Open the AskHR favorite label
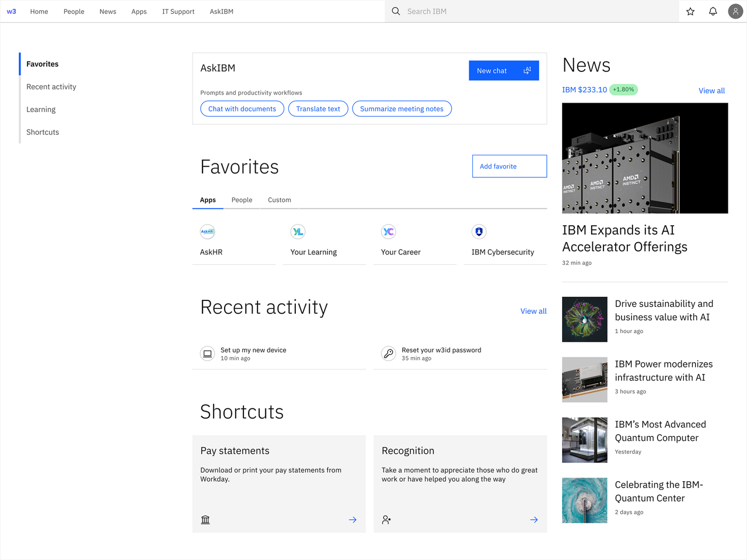Screen dimensions: 747x560 click(211, 253)
